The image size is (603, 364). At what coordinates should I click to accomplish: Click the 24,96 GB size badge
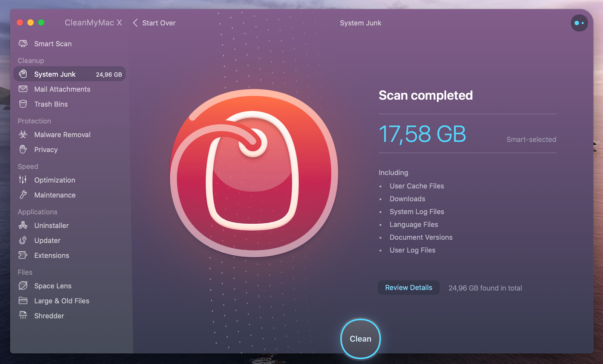[x=109, y=75]
